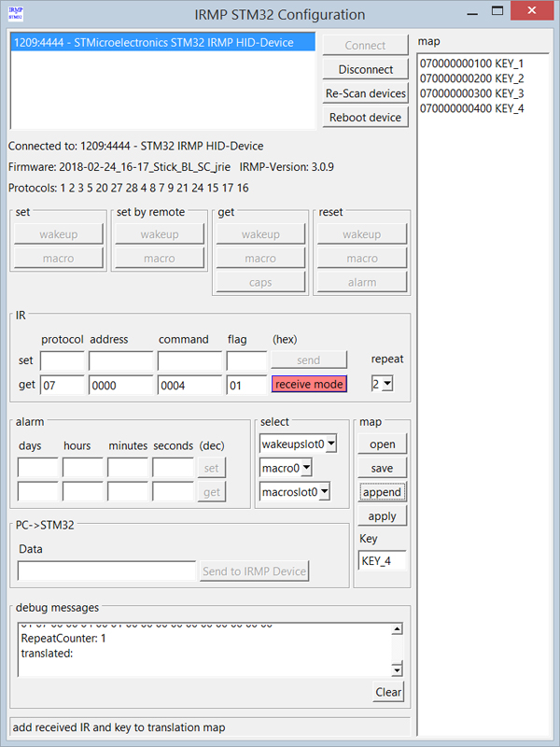Focus the alarm set minutes field
The width and height of the screenshot is (560, 747).
click(x=128, y=468)
